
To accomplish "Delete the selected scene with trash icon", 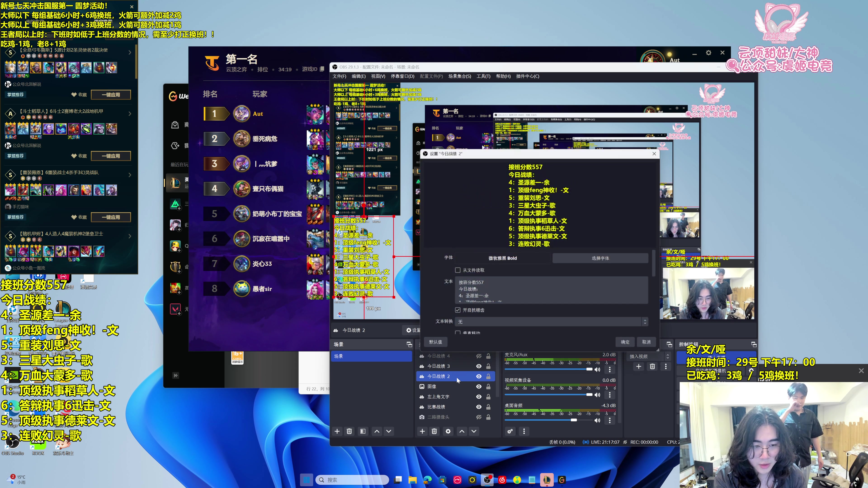I will coord(349,431).
